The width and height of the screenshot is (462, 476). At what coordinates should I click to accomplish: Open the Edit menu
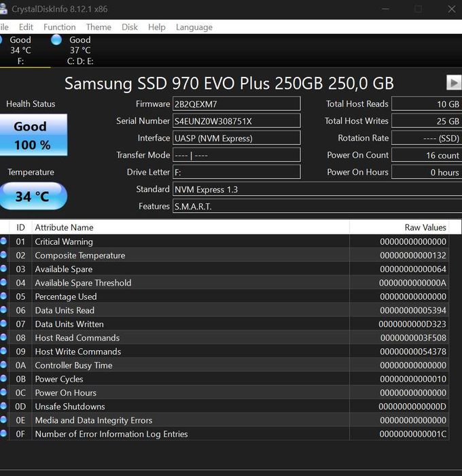(x=26, y=27)
